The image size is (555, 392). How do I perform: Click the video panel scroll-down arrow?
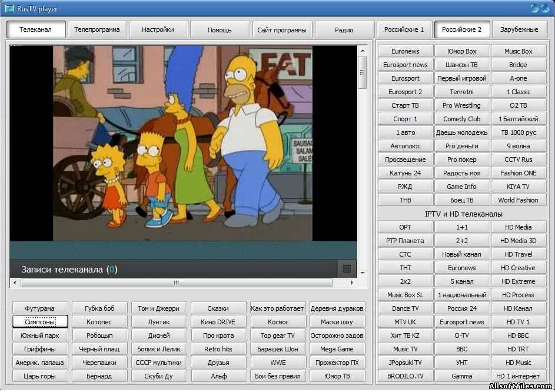coord(363,273)
